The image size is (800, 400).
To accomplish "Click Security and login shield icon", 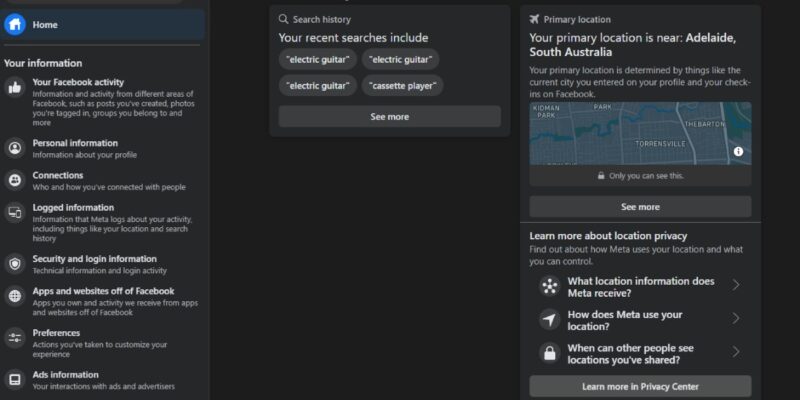I will (x=15, y=264).
